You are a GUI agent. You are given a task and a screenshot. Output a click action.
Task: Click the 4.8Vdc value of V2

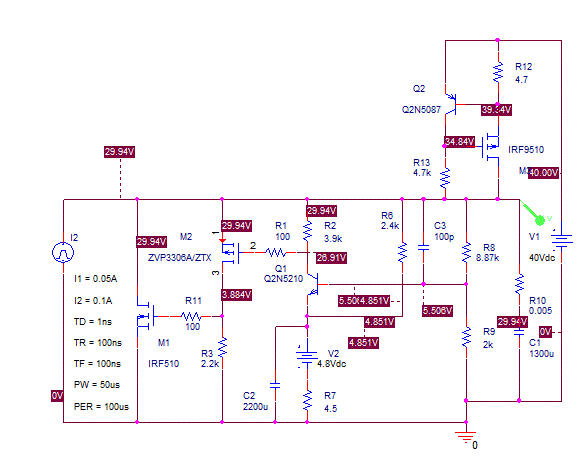coord(331,364)
